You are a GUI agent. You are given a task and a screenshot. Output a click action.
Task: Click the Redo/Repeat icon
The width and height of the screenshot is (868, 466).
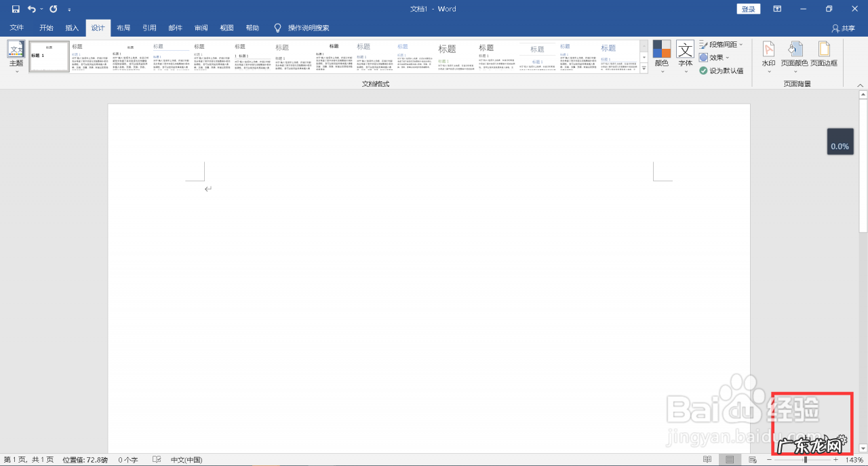53,9
